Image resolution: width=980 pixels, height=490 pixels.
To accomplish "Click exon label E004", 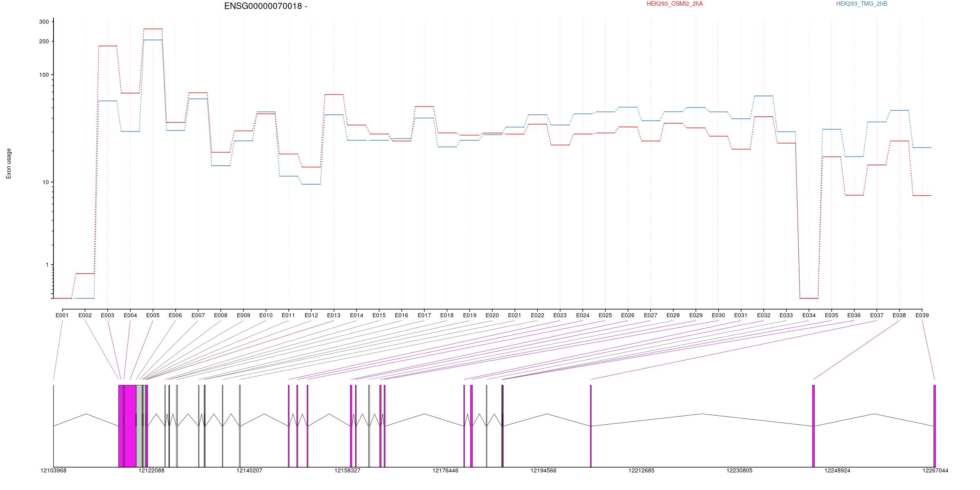I will [x=130, y=315].
